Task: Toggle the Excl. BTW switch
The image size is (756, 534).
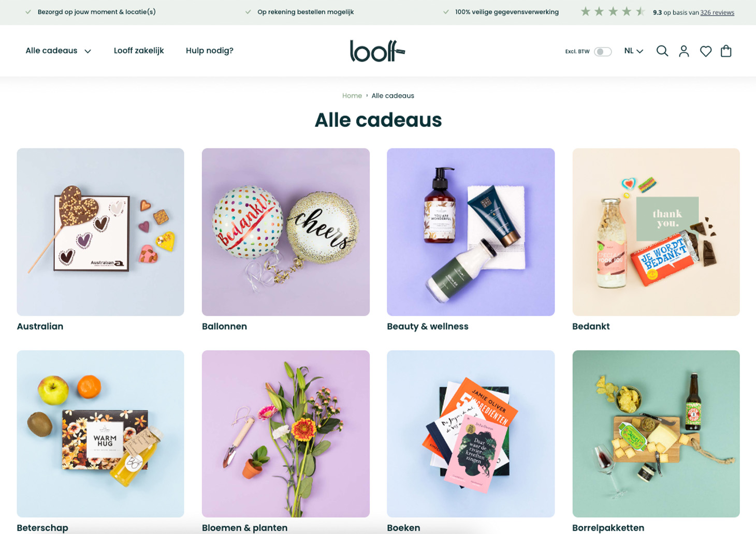Action: [x=603, y=51]
